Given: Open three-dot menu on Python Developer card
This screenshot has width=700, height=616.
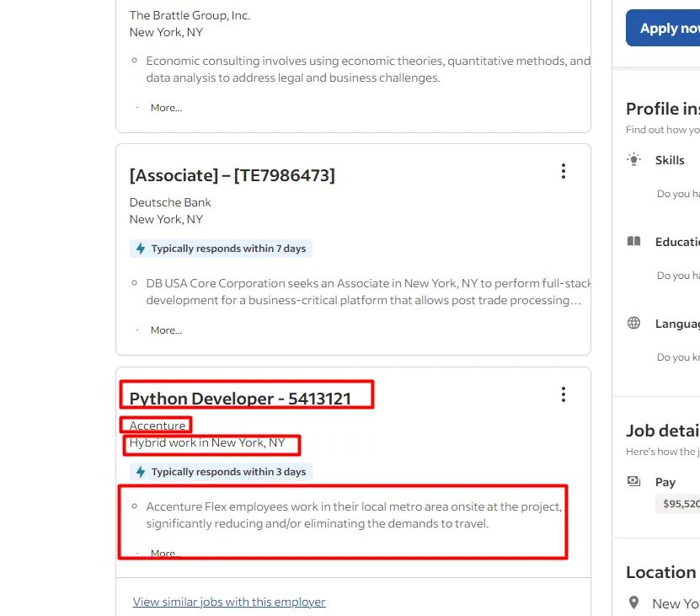Looking at the screenshot, I should pos(563,394).
